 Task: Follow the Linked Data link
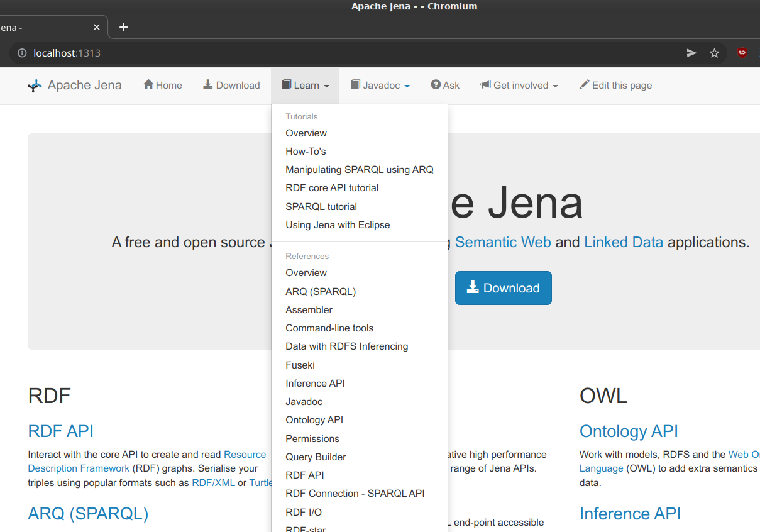(x=624, y=242)
